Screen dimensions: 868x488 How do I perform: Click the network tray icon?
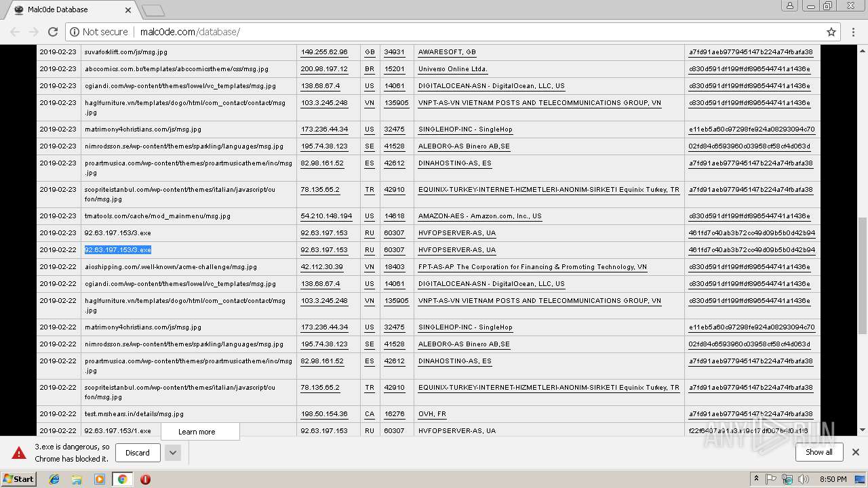(x=787, y=479)
